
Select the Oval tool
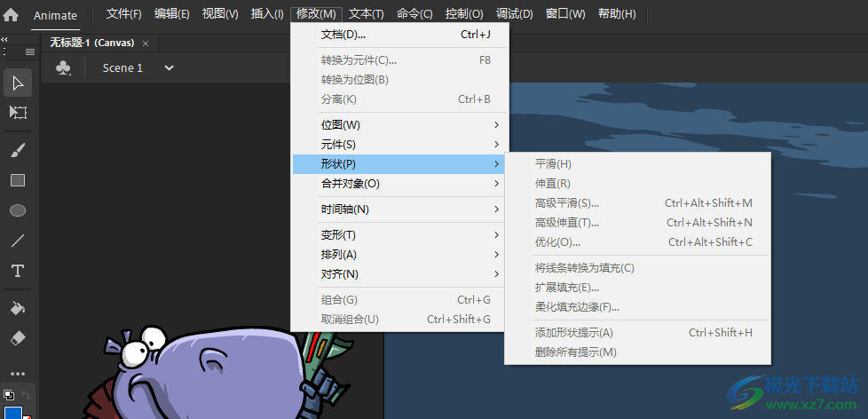(x=18, y=211)
